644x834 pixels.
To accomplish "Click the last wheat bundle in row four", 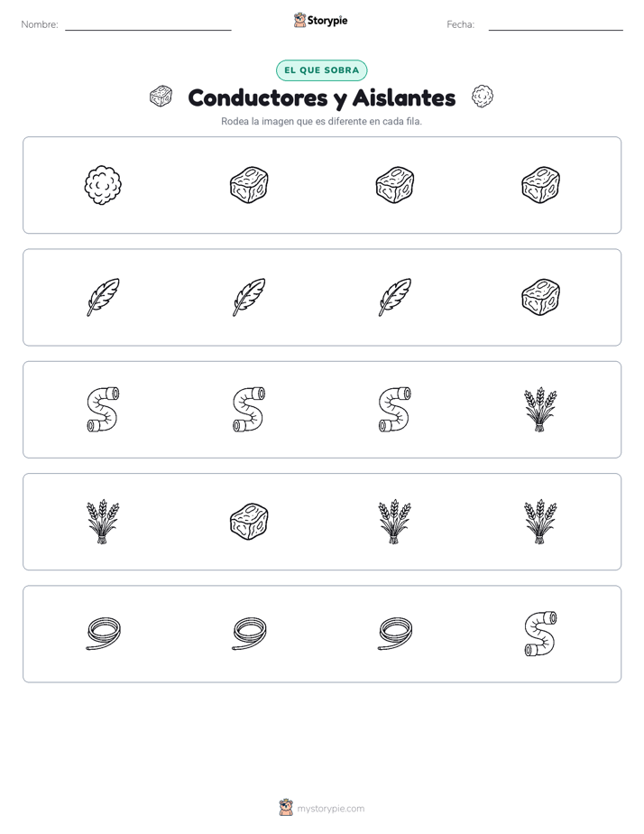I will click(540, 522).
